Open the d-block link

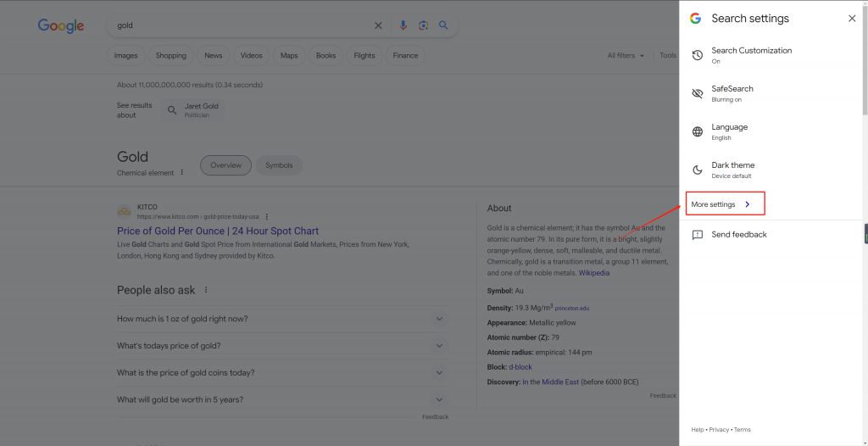pyautogui.click(x=520, y=367)
